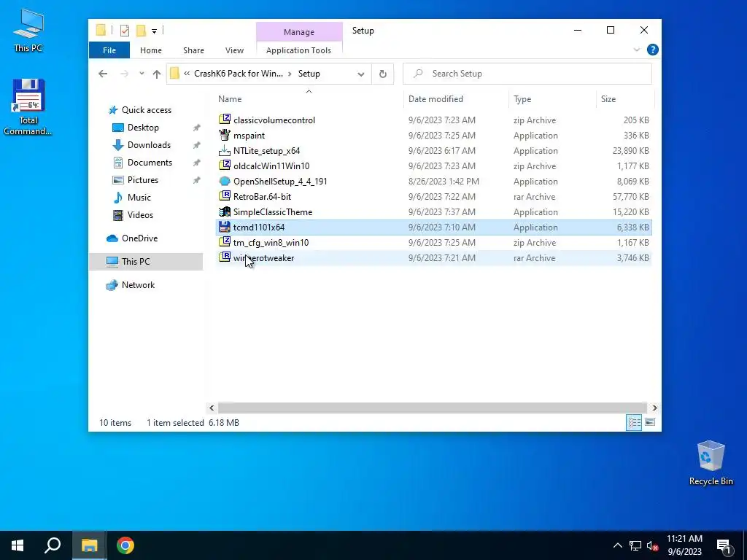Screen dimensions: 747x560
Task: Select Quick access in navigation pane
Action: pos(146,110)
